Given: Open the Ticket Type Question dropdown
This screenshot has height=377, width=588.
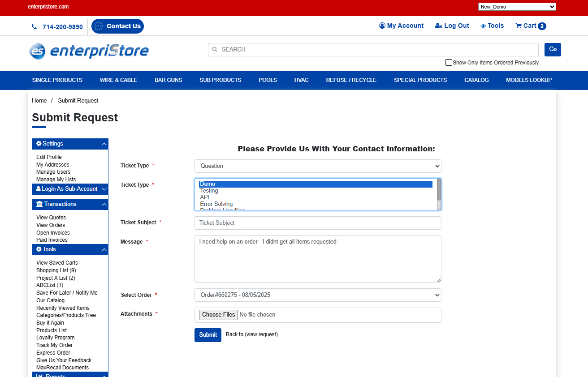Looking at the screenshot, I should [318, 166].
